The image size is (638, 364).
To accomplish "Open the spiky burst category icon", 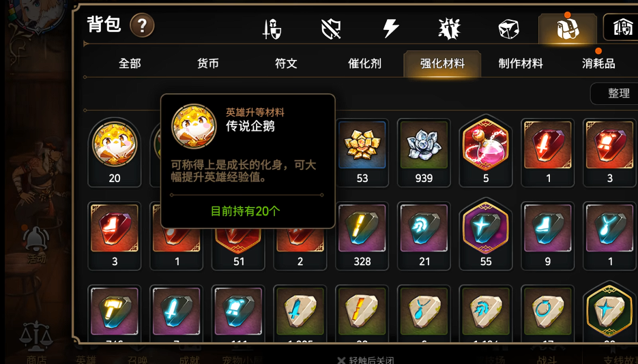I will (x=450, y=29).
